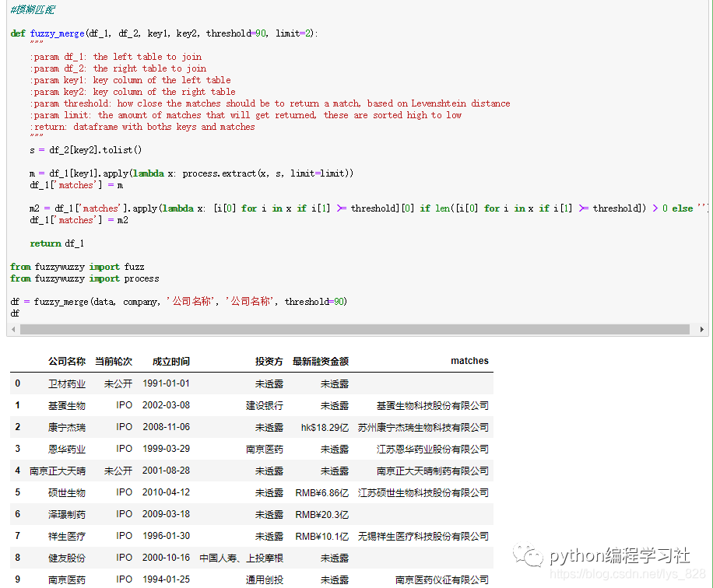This screenshot has width=713, height=588.
Task: Click the 当前轮次 column header
Action: coord(114,361)
